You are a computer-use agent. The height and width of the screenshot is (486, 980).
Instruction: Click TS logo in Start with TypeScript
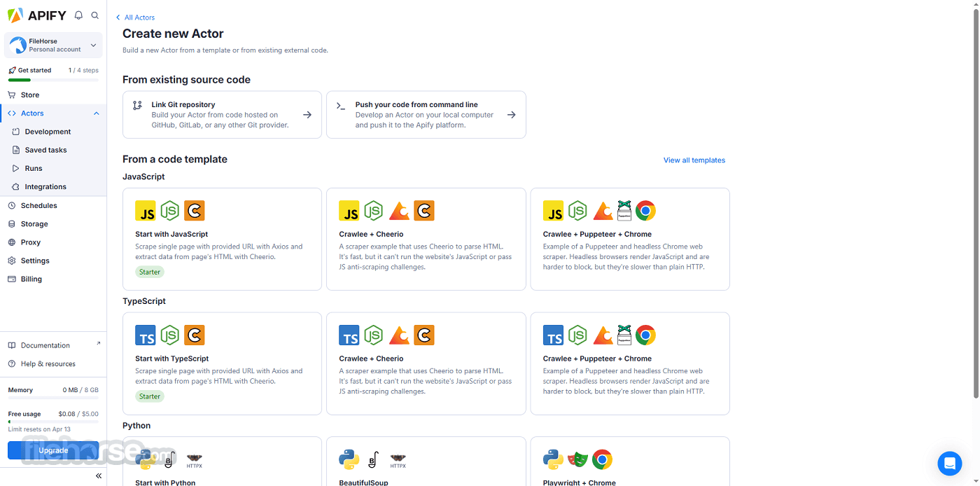point(146,335)
